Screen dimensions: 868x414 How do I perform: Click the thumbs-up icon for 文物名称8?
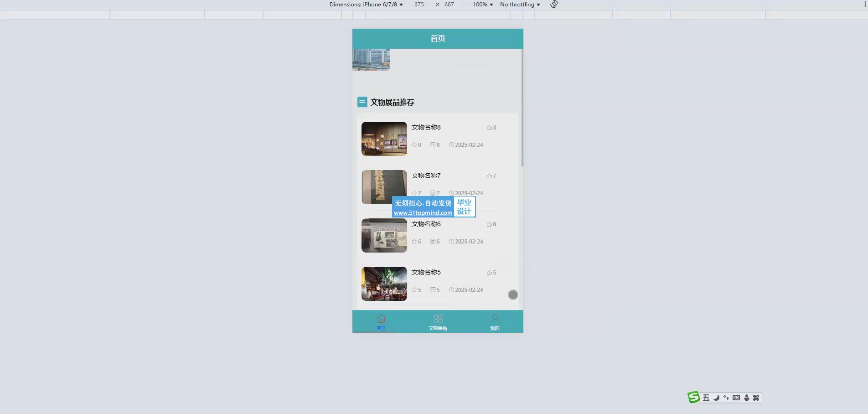pos(489,128)
